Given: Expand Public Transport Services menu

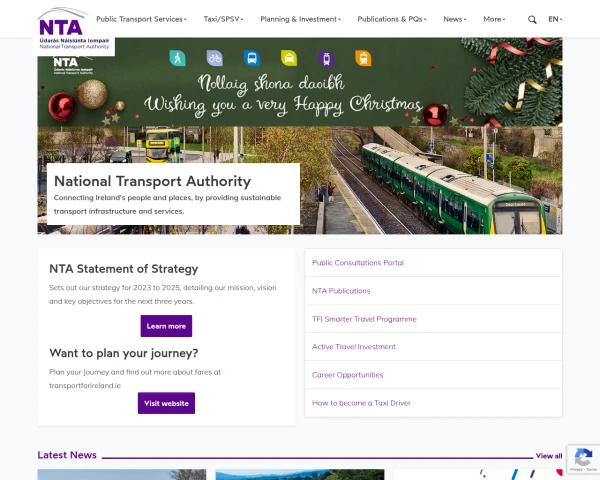Looking at the screenshot, I should 141,19.
